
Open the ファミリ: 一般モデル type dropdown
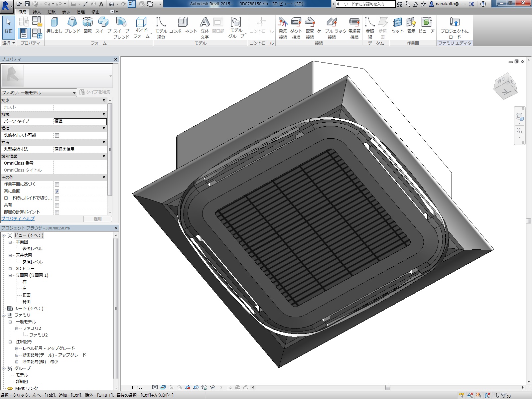(74, 93)
